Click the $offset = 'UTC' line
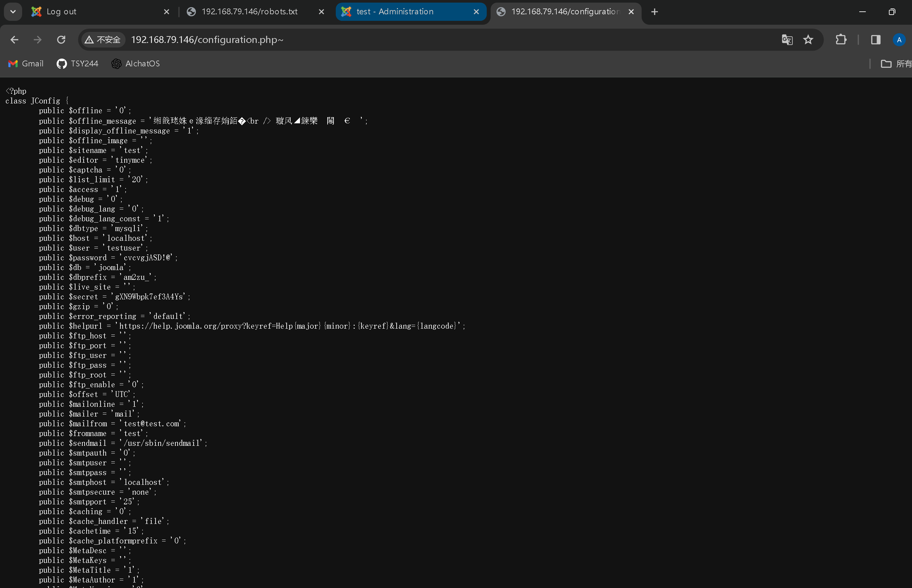 (87, 394)
